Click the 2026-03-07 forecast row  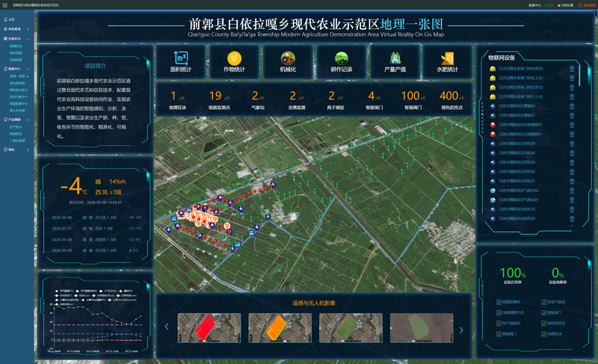(x=97, y=229)
